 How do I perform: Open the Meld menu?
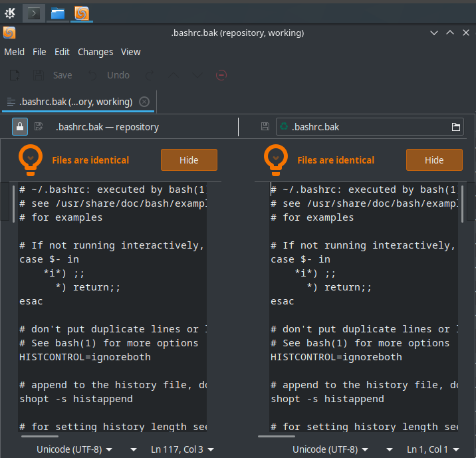point(14,52)
